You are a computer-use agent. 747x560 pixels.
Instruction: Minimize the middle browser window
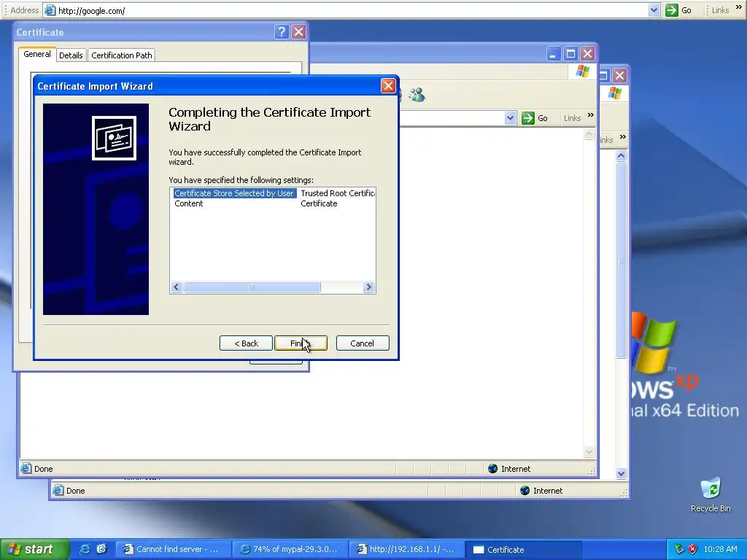pyautogui.click(x=553, y=54)
